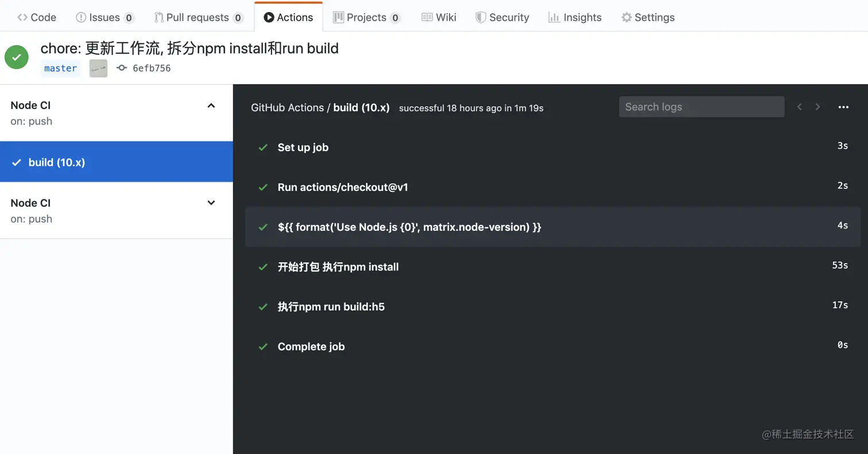Click the Settings gear icon
868x454 pixels.
pos(625,17)
